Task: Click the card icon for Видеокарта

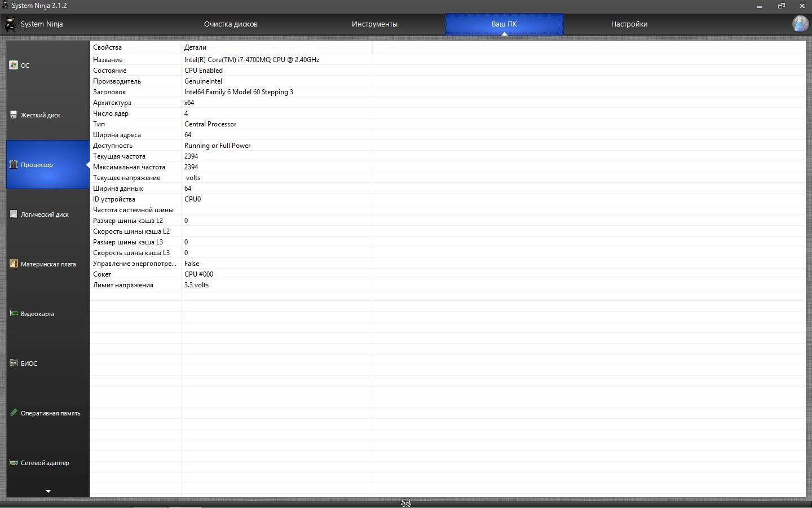Action: coord(14,313)
